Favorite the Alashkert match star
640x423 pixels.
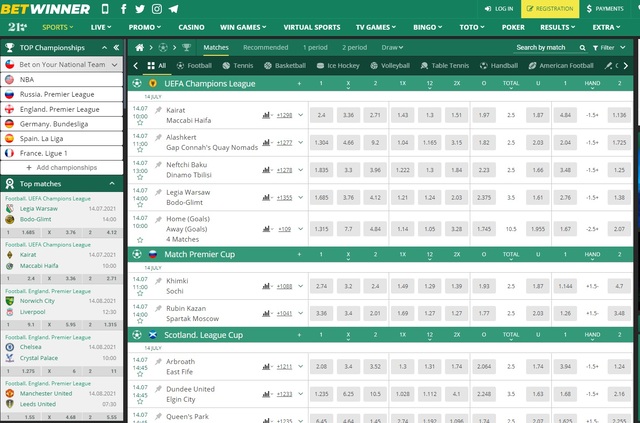[x=140, y=150]
